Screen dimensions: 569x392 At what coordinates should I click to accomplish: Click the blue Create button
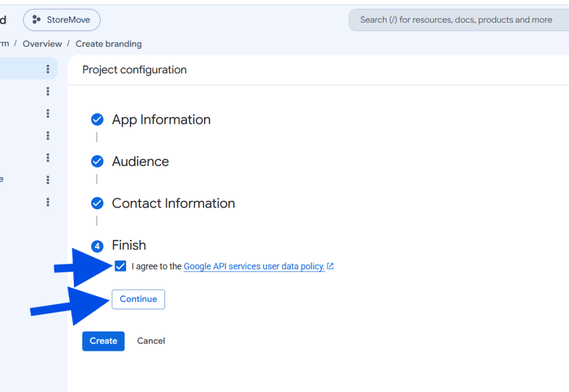(x=103, y=341)
